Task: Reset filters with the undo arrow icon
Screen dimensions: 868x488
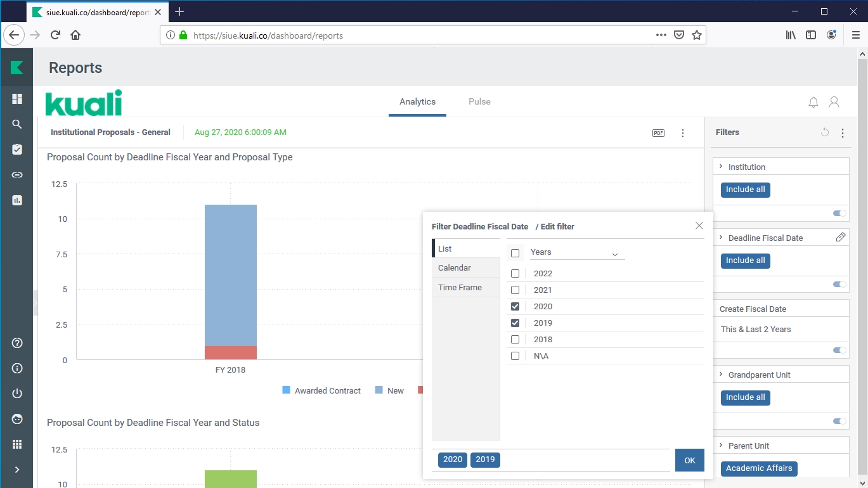Action: click(824, 132)
